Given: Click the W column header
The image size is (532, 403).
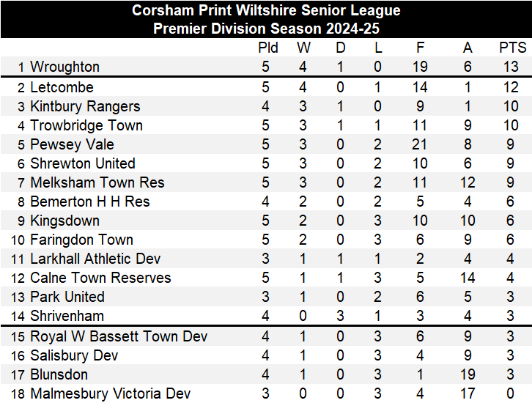Looking at the screenshot, I should coord(303,48).
